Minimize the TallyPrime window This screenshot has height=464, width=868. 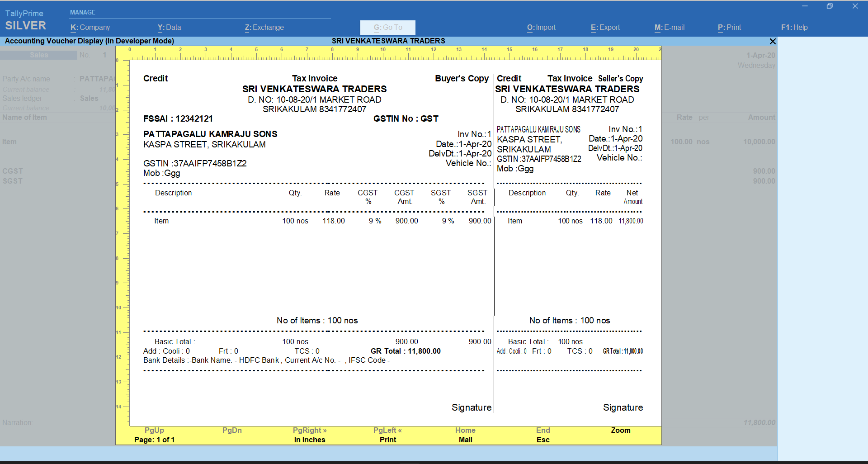tap(805, 6)
